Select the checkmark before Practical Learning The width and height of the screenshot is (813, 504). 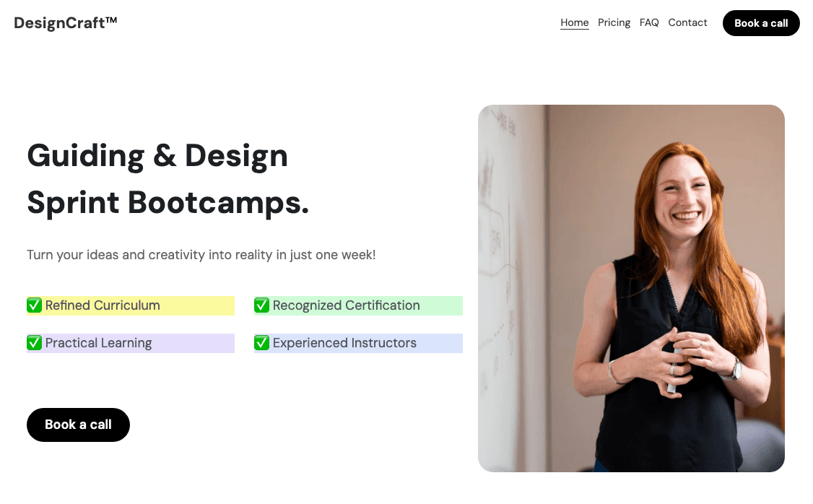coord(34,343)
